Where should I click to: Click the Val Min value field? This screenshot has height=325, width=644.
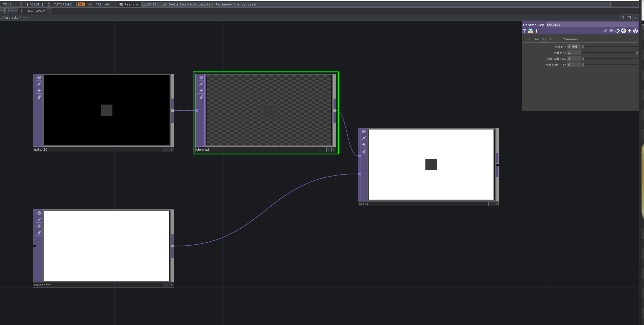coord(574,47)
